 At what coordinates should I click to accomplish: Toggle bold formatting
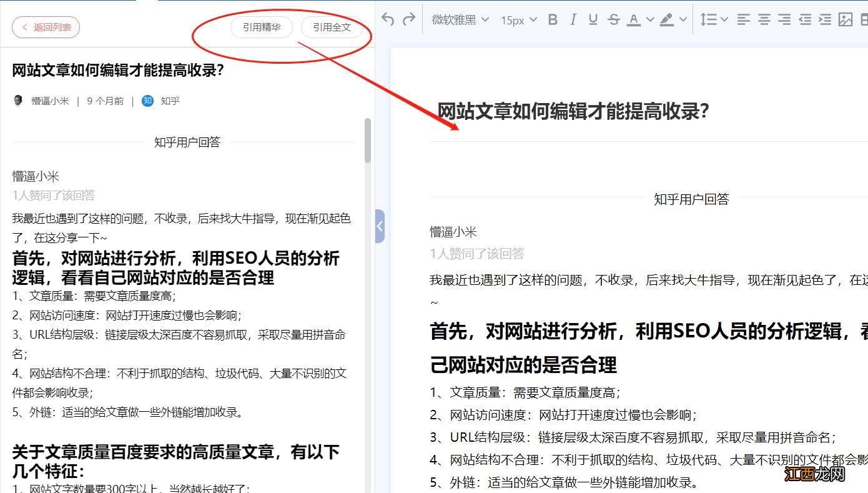point(552,20)
